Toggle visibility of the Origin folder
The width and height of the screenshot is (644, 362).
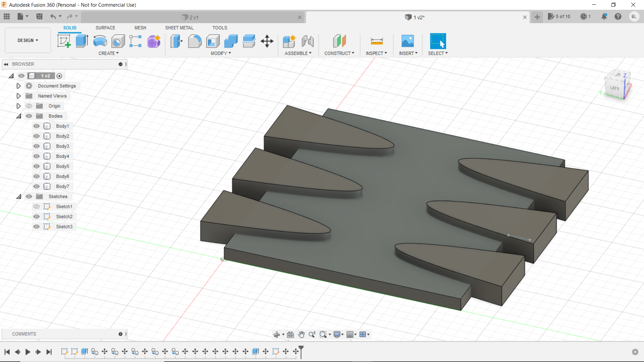point(29,106)
